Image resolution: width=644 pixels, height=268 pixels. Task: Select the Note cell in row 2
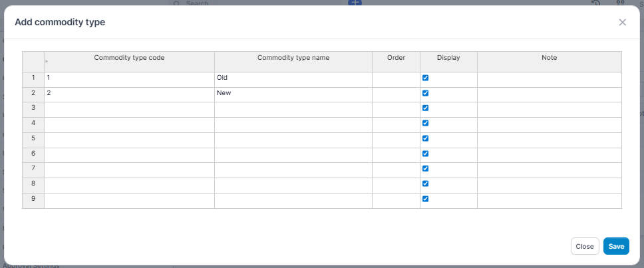tap(549, 94)
